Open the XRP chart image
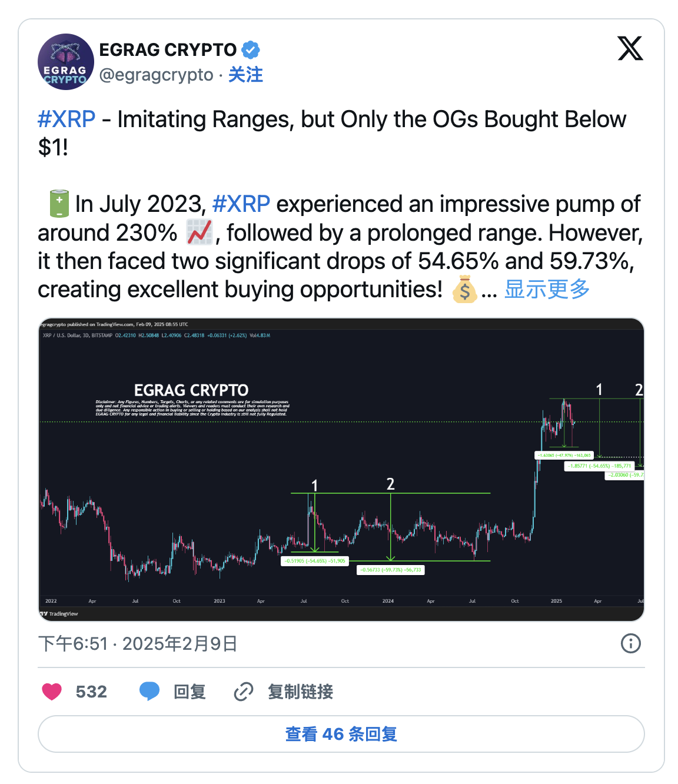The height and width of the screenshot is (784, 678). click(341, 469)
